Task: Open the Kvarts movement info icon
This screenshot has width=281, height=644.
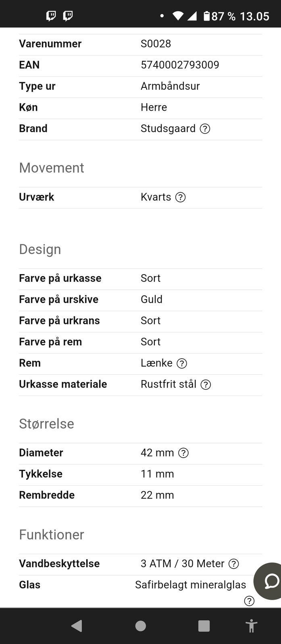Action: click(x=180, y=197)
